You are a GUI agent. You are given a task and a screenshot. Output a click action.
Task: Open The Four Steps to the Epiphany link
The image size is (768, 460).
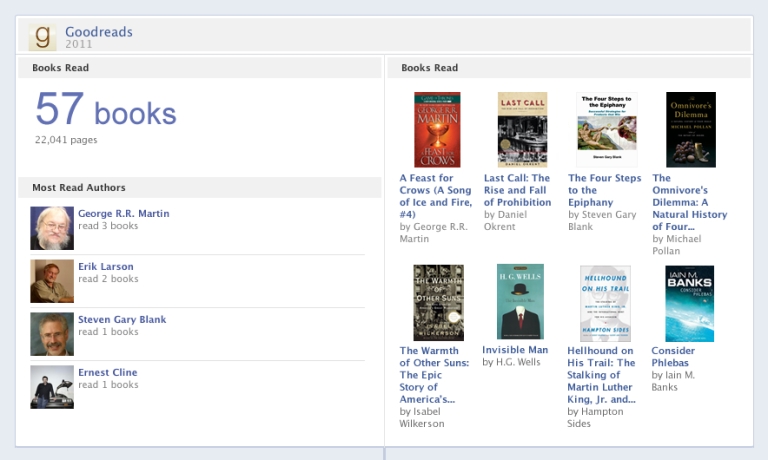(x=604, y=190)
